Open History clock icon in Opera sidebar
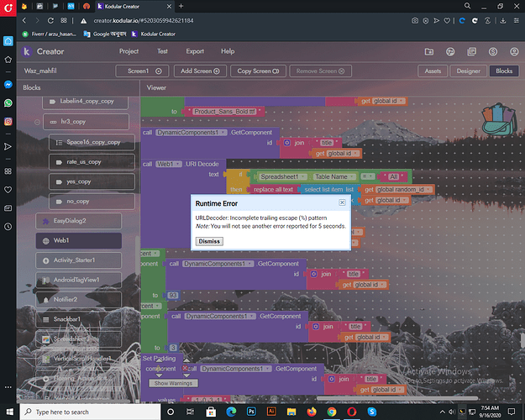Screen dimensions: 525x420 click(8, 227)
